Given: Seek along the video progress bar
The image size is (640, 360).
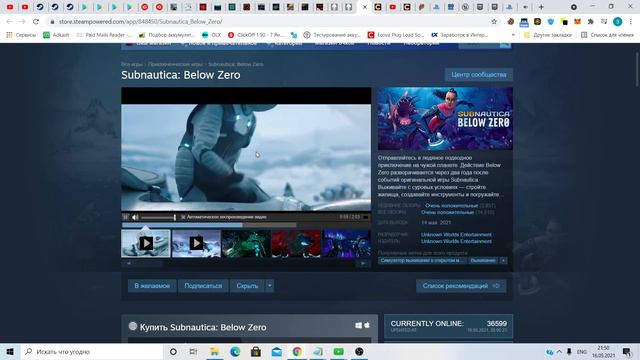Looking at the screenshot, I should point(246,225).
